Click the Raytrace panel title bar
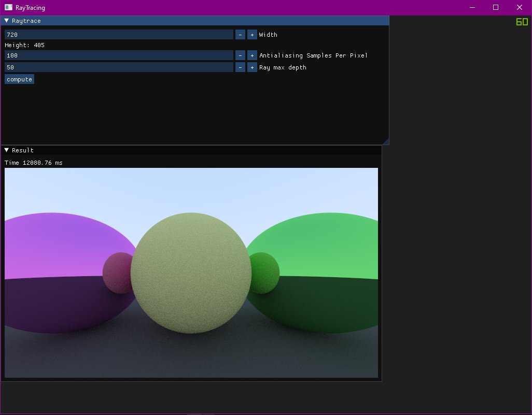 (x=195, y=21)
